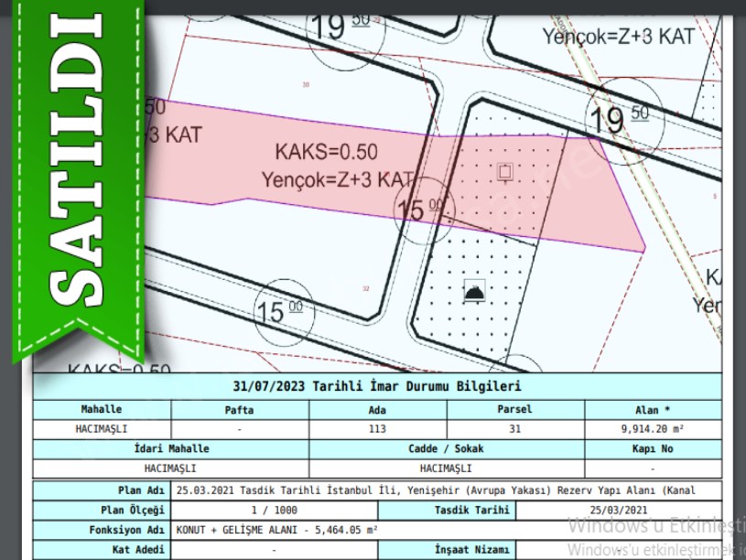Click the Cadde / Sokak HACIMAŞLI value
The image size is (746, 560).
pos(446,468)
